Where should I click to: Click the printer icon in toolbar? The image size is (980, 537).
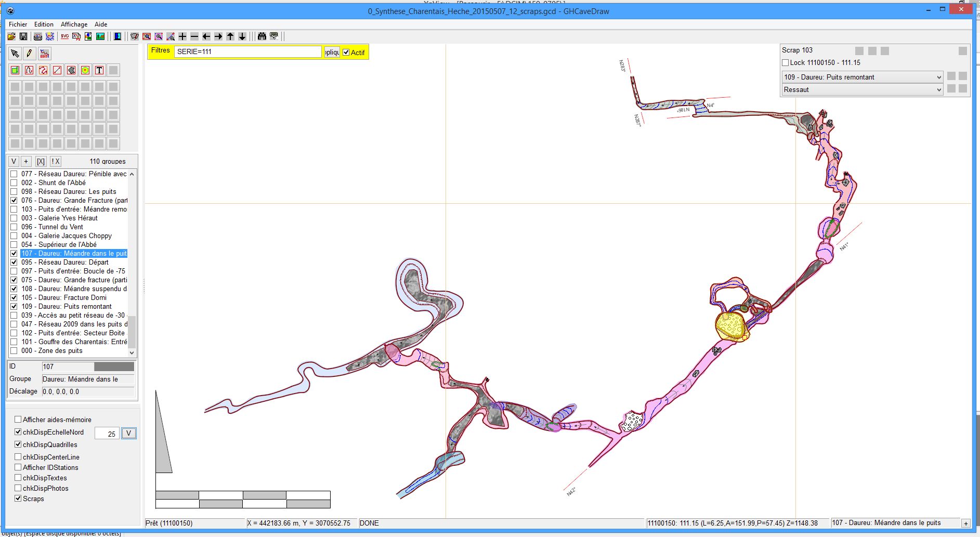click(x=38, y=36)
